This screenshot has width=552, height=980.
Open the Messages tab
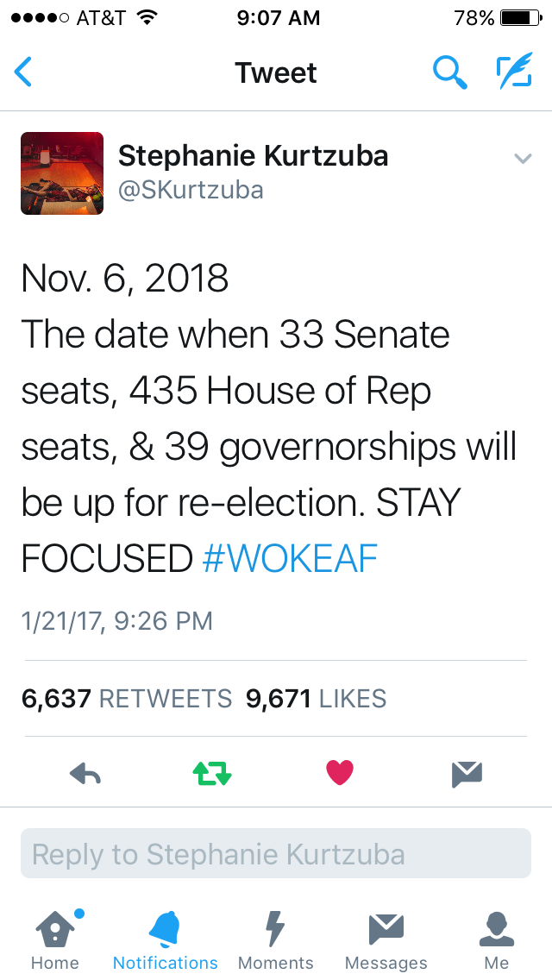coord(386,939)
